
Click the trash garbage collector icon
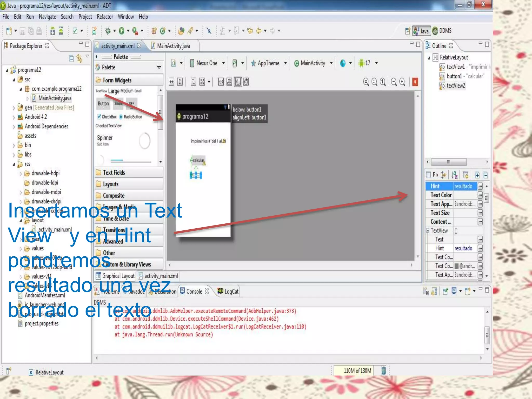[384, 370]
